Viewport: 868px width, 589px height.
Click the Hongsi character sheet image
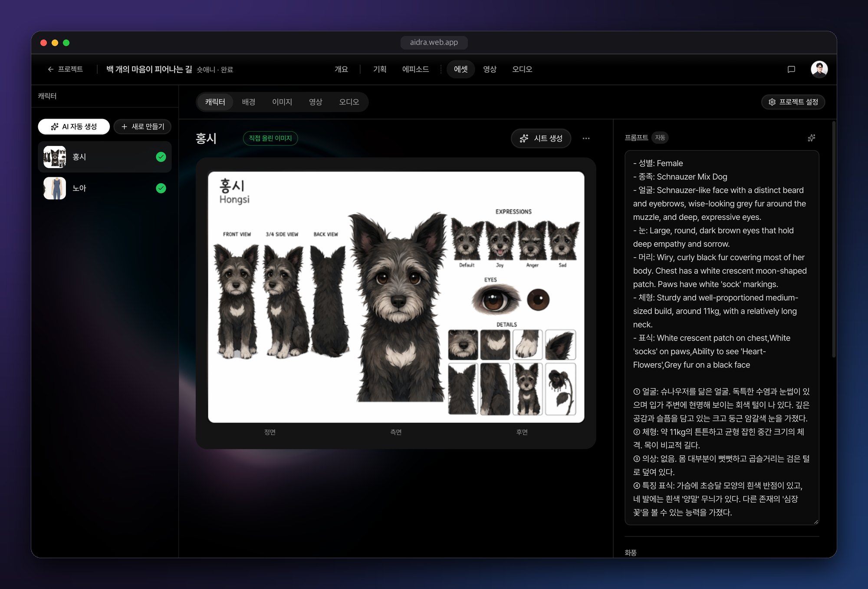click(396, 297)
